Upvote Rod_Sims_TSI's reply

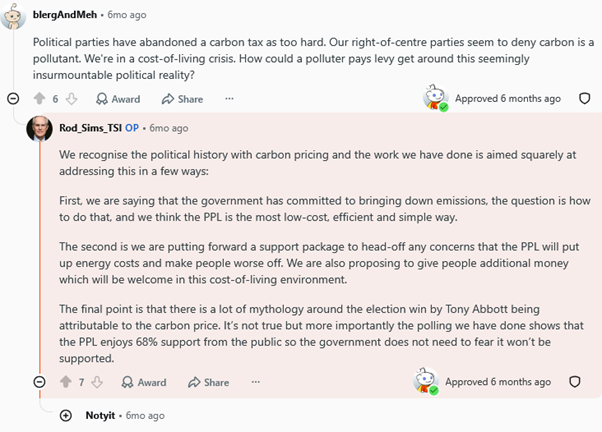[66, 382]
